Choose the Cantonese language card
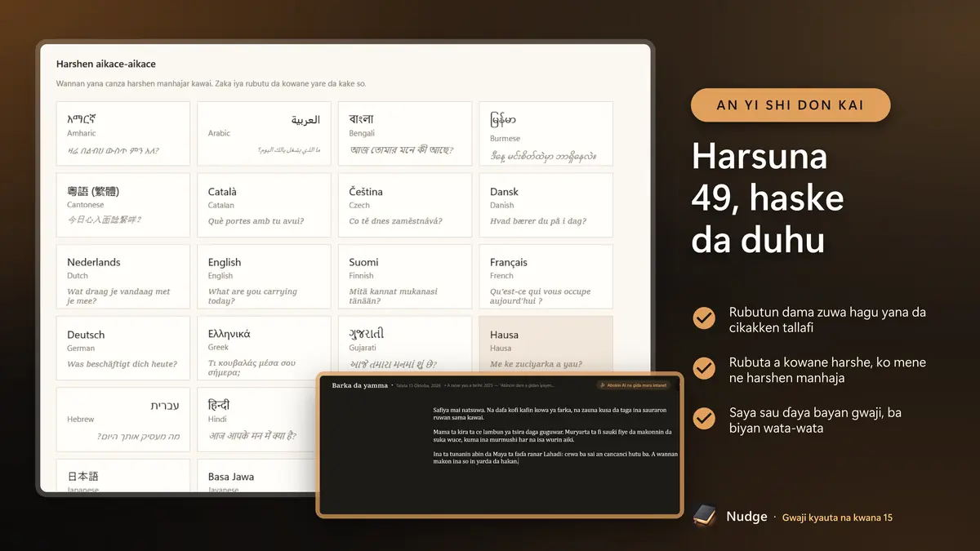 (x=123, y=205)
